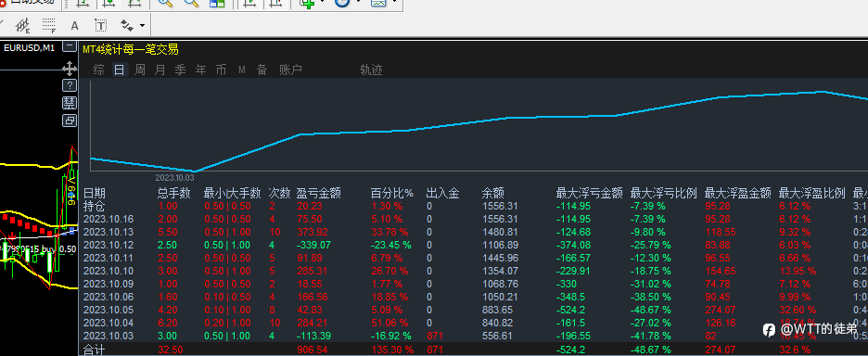Select the Text (A) drawing tool

[x=75, y=25]
